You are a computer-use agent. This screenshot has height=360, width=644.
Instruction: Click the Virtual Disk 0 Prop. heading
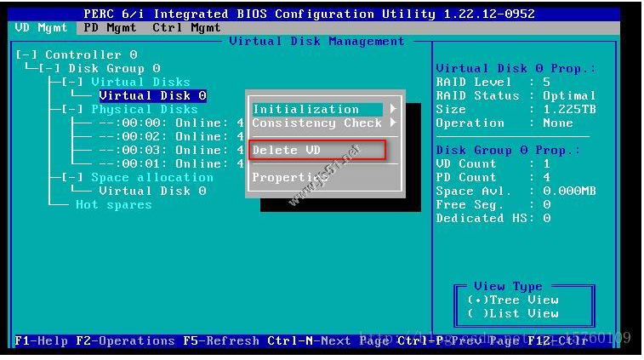pos(516,68)
